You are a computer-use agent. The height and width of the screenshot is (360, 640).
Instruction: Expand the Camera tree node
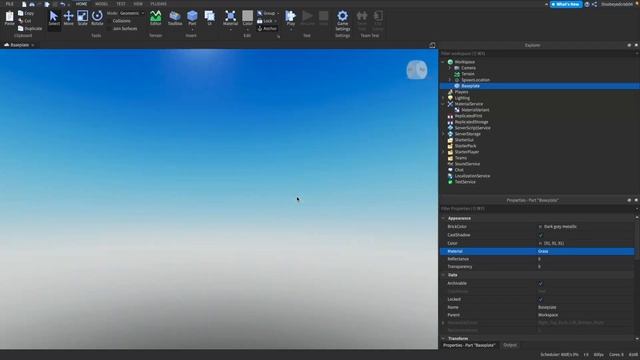(450, 68)
